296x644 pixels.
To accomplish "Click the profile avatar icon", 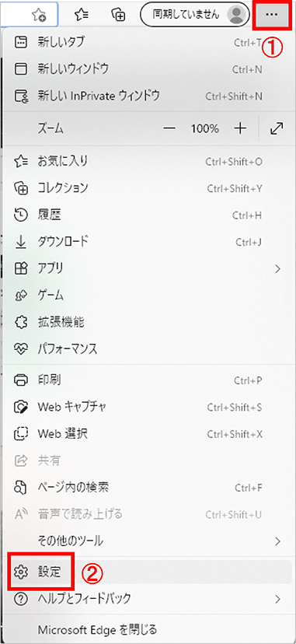I will click(x=237, y=14).
